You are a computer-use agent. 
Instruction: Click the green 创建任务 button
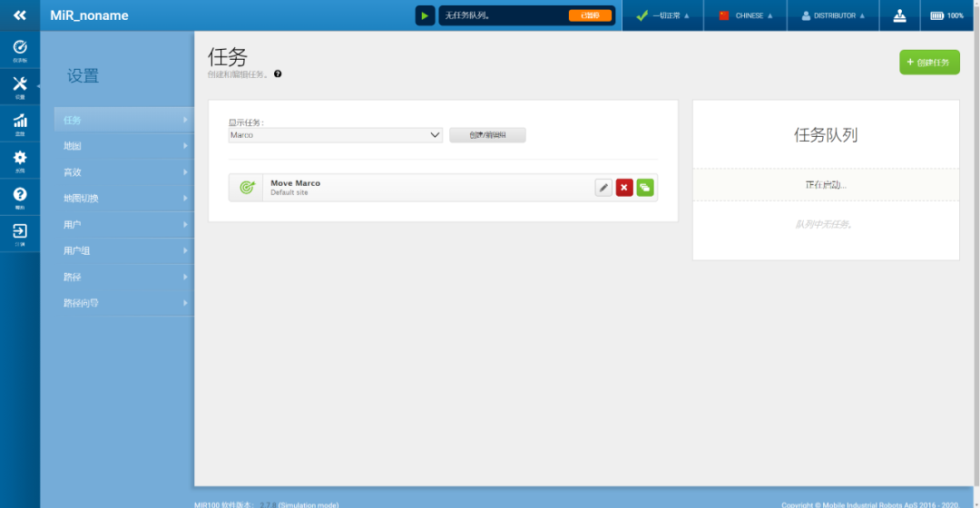pyautogui.click(x=929, y=63)
